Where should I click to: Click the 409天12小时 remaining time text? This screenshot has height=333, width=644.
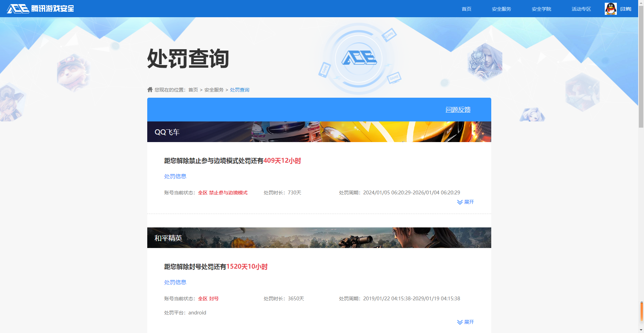tap(282, 161)
